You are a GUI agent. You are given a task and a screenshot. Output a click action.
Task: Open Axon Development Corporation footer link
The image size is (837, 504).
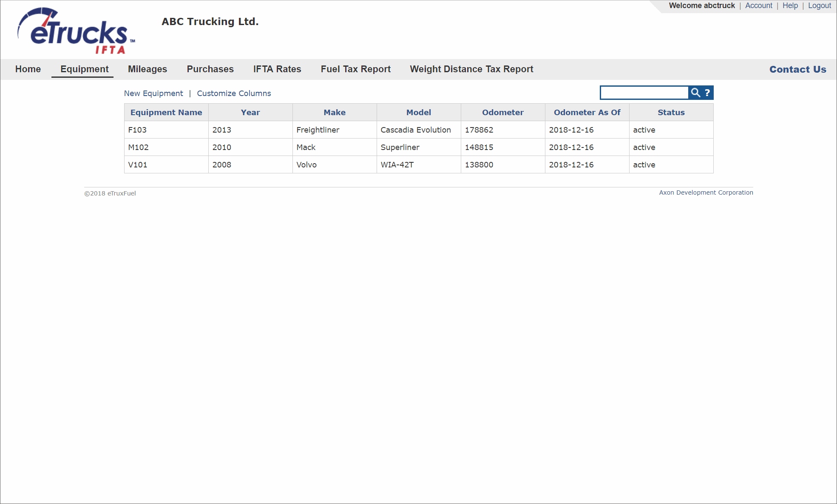(706, 193)
